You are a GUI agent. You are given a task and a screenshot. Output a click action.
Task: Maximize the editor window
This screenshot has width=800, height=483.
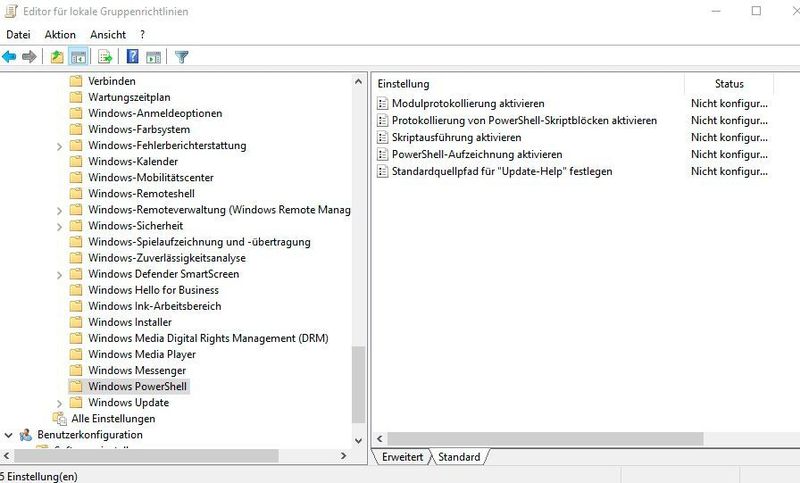pyautogui.click(x=756, y=11)
